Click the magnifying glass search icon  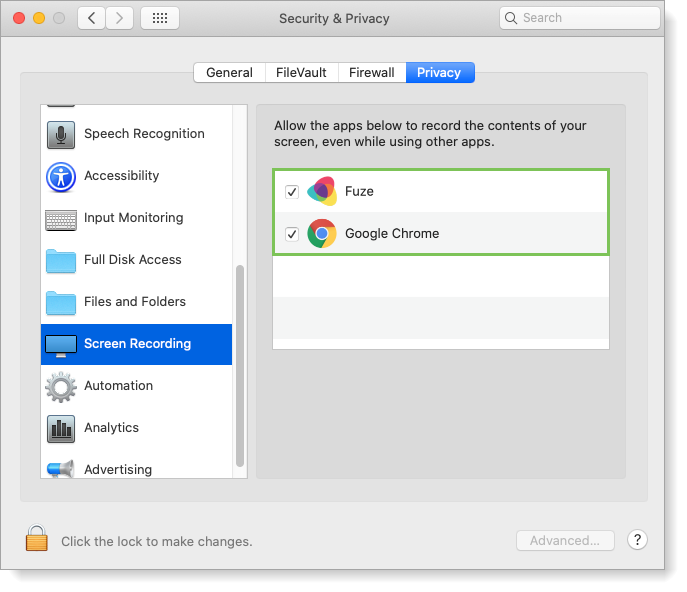(x=510, y=18)
